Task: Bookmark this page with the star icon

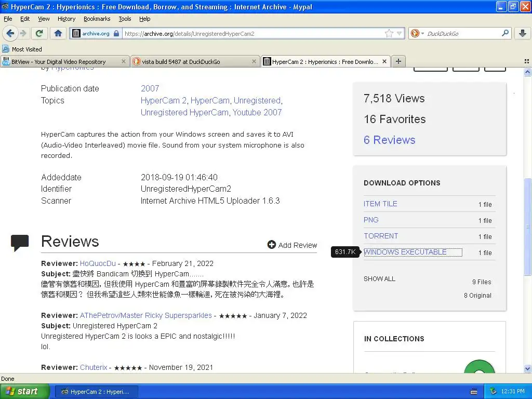Action: click(389, 33)
